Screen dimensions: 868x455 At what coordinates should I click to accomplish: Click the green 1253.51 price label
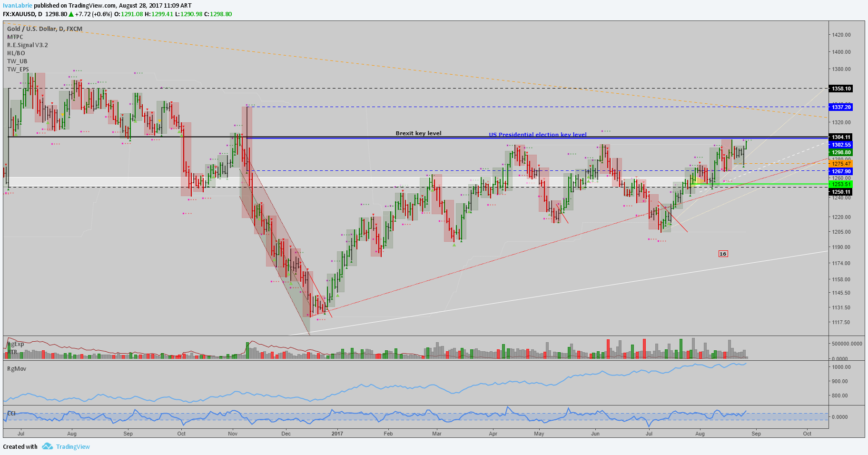pyautogui.click(x=841, y=184)
